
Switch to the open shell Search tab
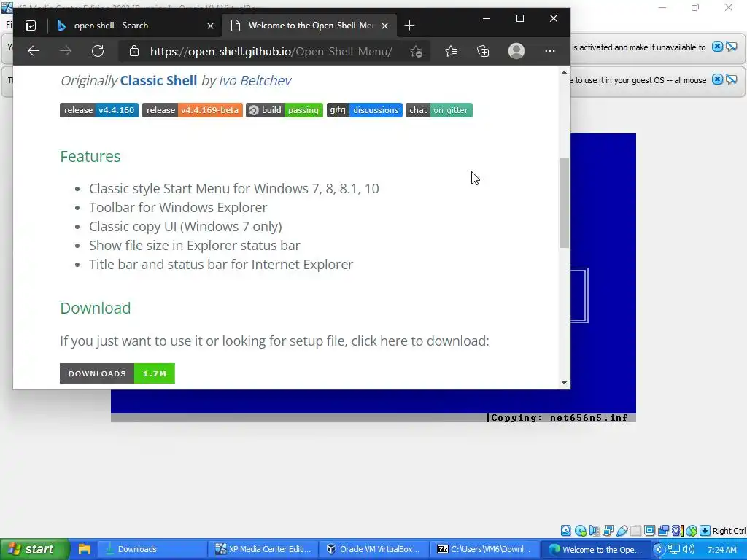pos(135,26)
